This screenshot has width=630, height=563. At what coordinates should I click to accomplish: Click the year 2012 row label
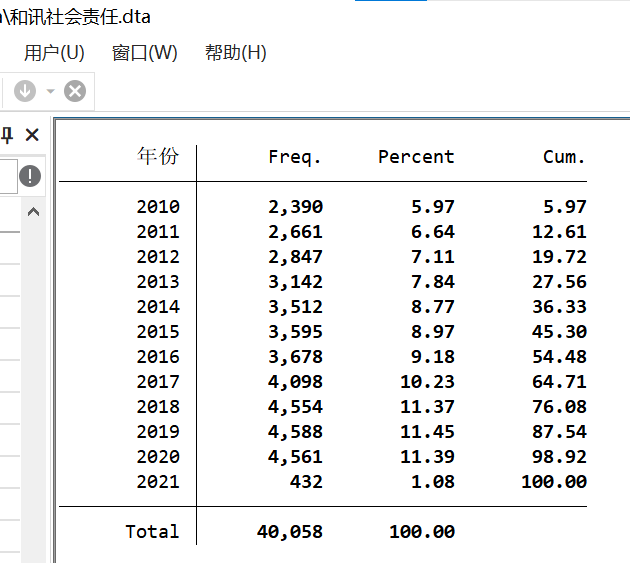[158, 257]
